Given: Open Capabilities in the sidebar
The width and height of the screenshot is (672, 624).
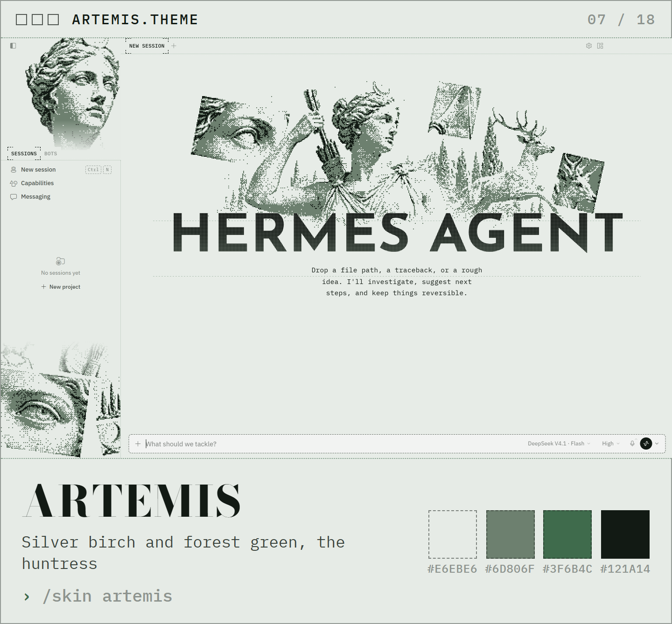Looking at the screenshot, I should tap(61, 183).
